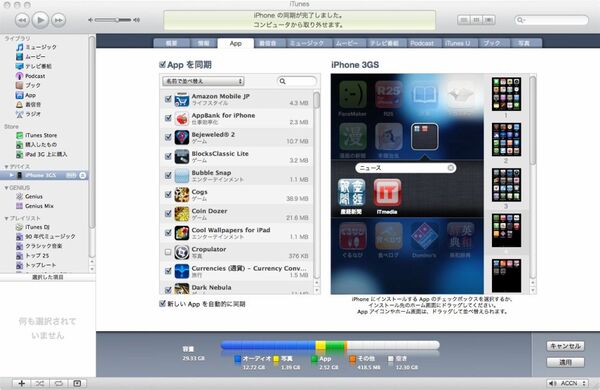Click the next track button
The height and width of the screenshot is (390, 600).
59,20
